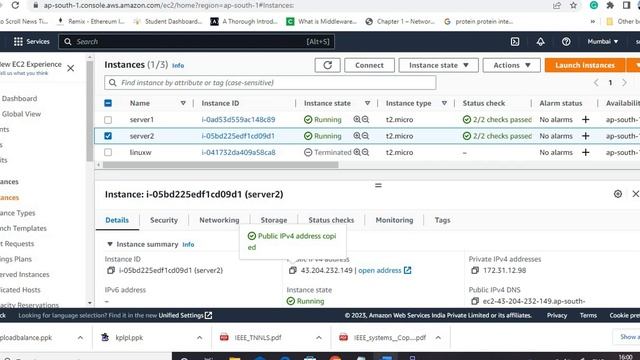The width and height of the screenshot is (640, 360).
Task: Open server2 instance ID link
Action: click(x=238, y=136)
